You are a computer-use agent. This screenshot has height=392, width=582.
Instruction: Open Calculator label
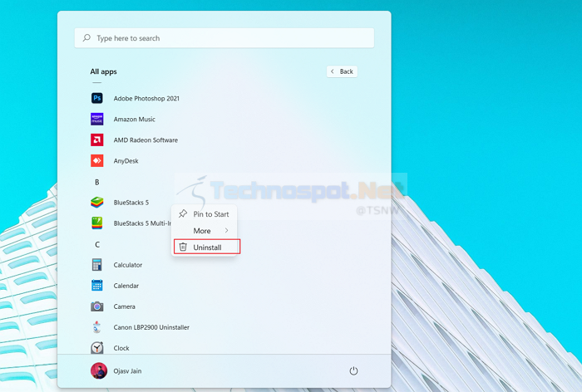click(x=128, y=265)
